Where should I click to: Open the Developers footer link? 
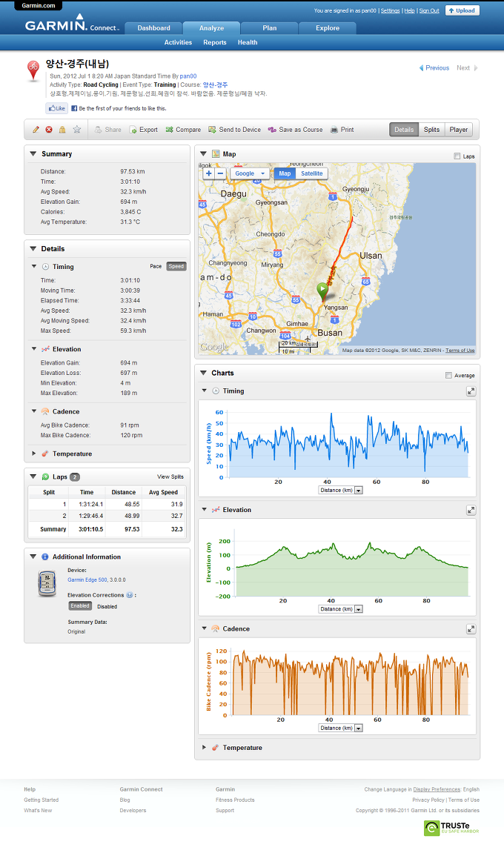click(x=133, y=811)
